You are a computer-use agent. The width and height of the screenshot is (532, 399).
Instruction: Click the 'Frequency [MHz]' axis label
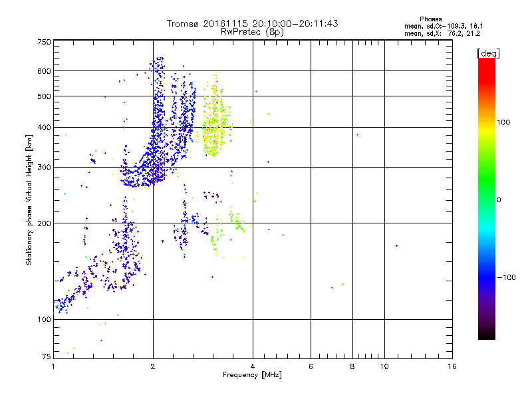(x=252, y=375)
